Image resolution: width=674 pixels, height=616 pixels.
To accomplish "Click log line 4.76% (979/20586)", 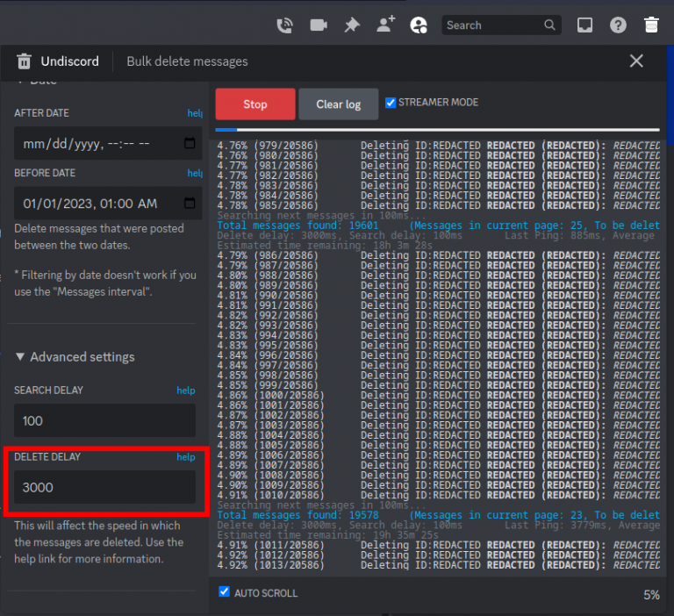I will [x=438, y=146].
